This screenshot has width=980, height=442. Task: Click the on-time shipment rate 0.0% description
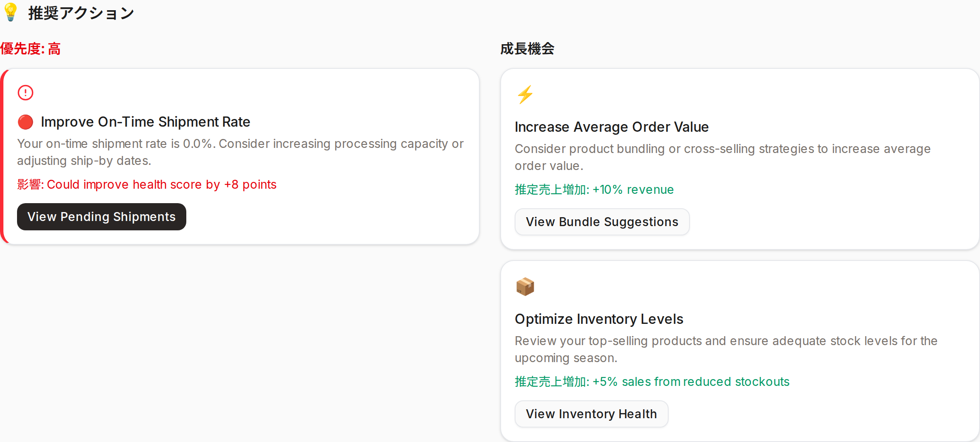pos(240,152)
